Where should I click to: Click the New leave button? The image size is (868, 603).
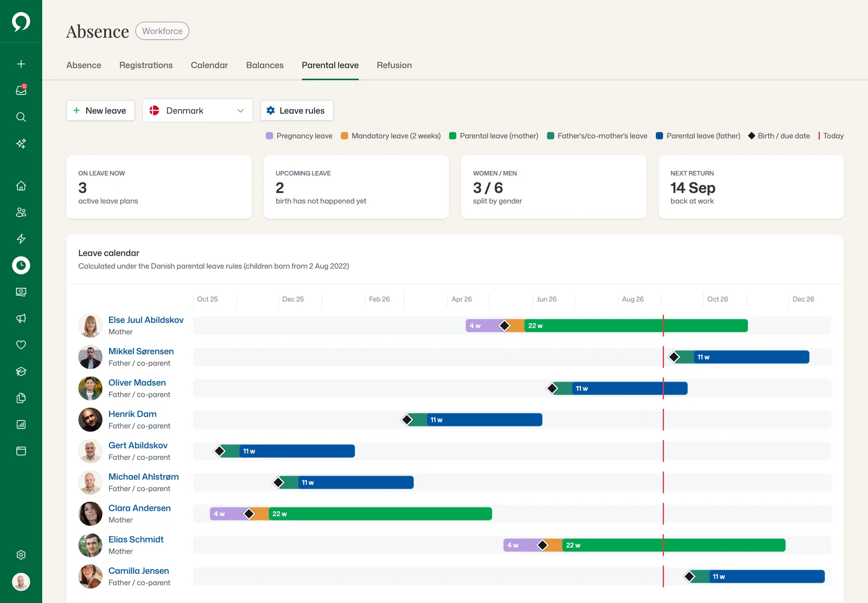tap(100, 111)
